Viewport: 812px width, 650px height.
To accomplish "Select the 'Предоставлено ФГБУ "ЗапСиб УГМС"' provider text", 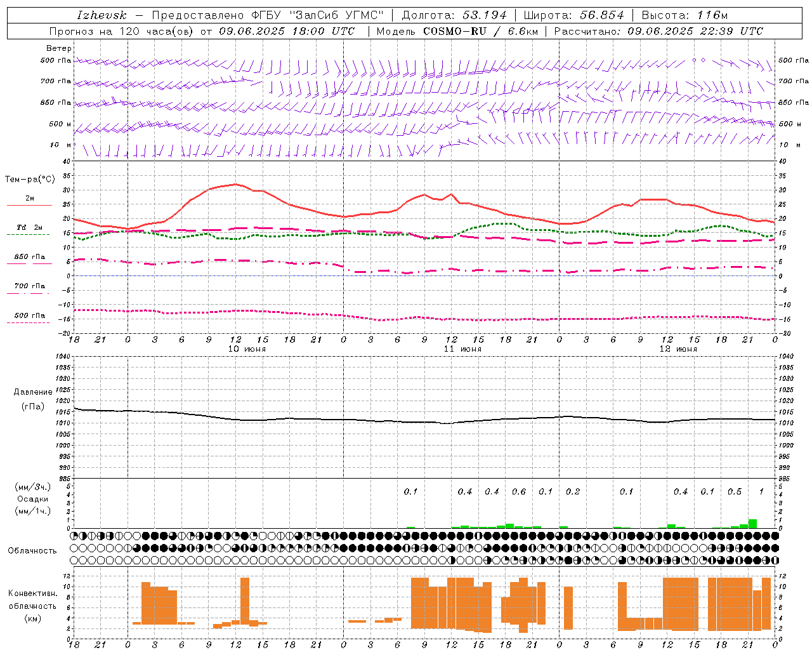I will (268, 15).
